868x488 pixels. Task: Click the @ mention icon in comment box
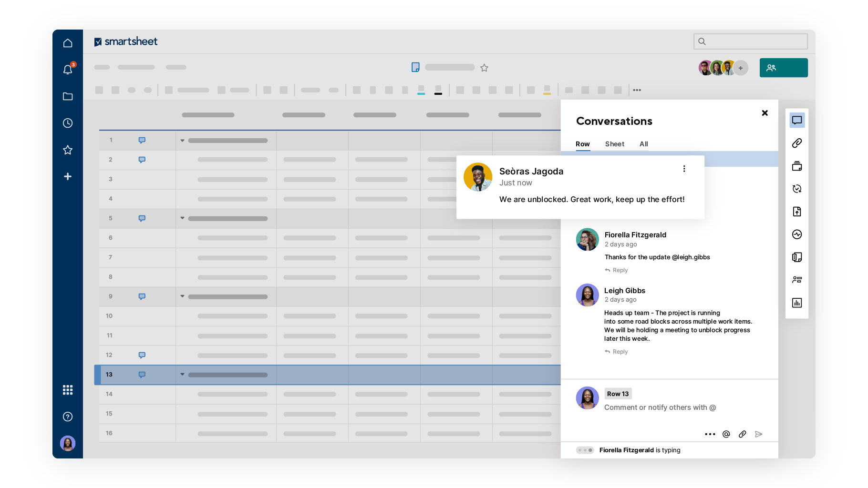(x=726, y=434)
